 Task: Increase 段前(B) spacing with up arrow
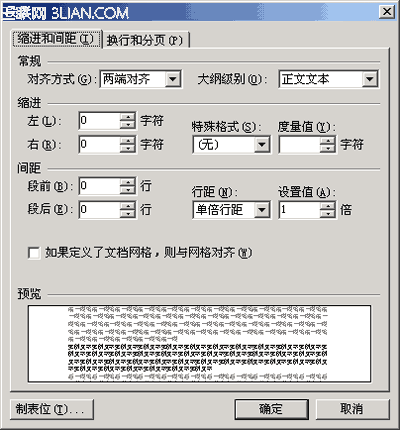(128, 182)
